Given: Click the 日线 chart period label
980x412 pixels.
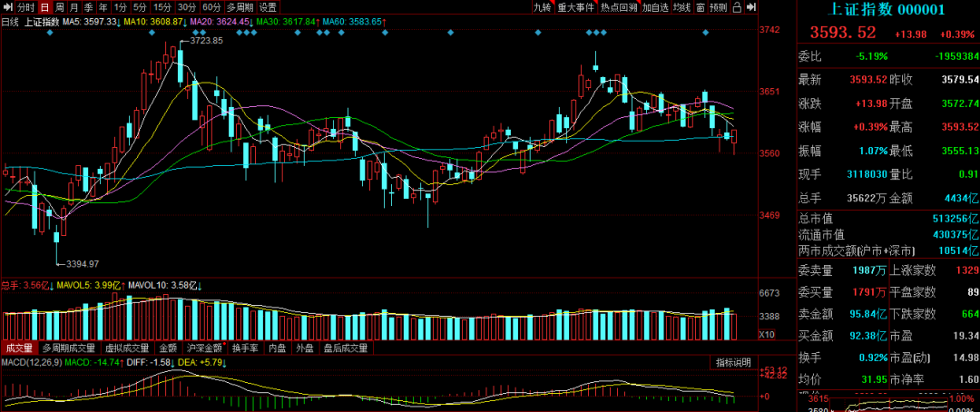Looking at the screenshot, I should click(9, 21).
